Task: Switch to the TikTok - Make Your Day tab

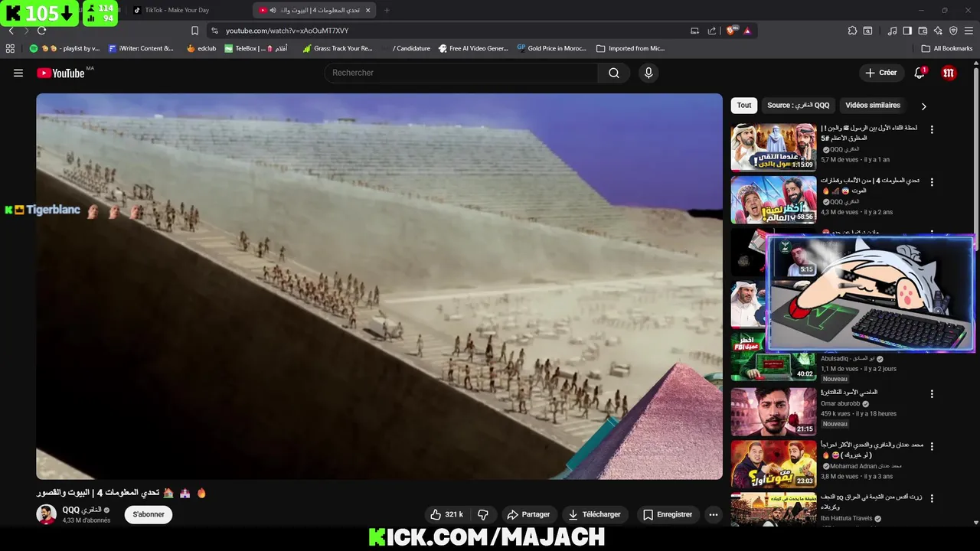Action: click(176, 10)
